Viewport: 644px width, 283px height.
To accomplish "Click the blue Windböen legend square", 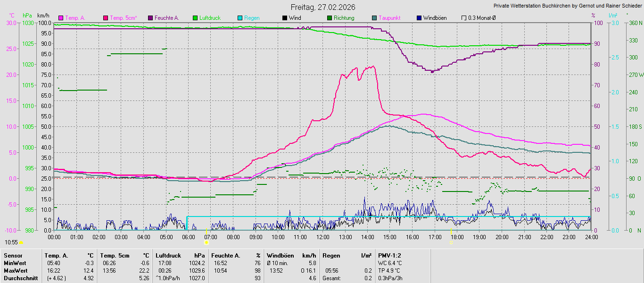I will point(419,18).
